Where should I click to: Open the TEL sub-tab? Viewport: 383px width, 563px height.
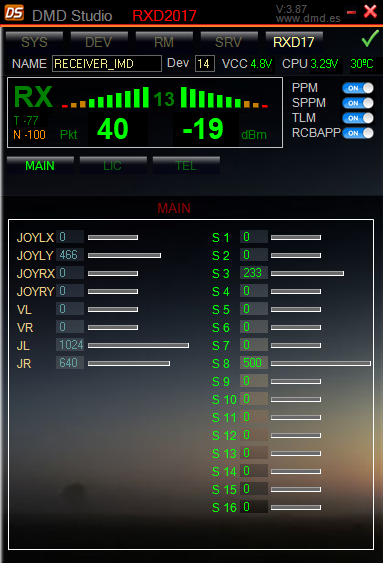click(186, 165)
